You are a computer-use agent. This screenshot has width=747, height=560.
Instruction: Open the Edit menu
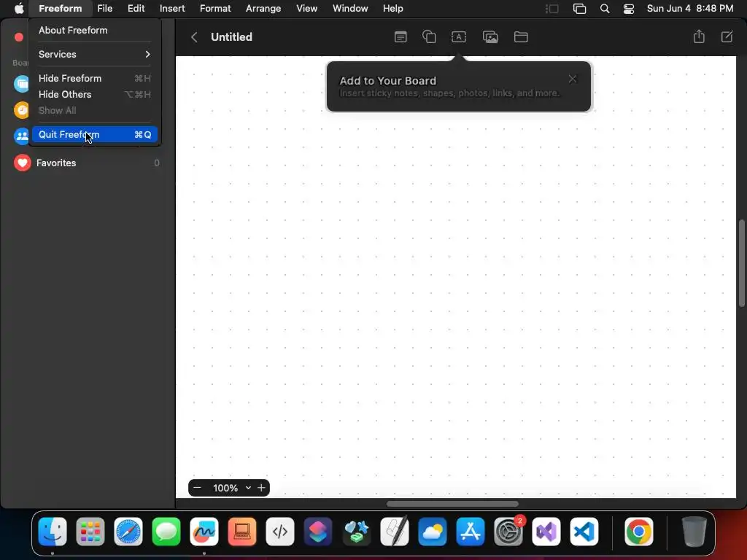click(136, 9)
